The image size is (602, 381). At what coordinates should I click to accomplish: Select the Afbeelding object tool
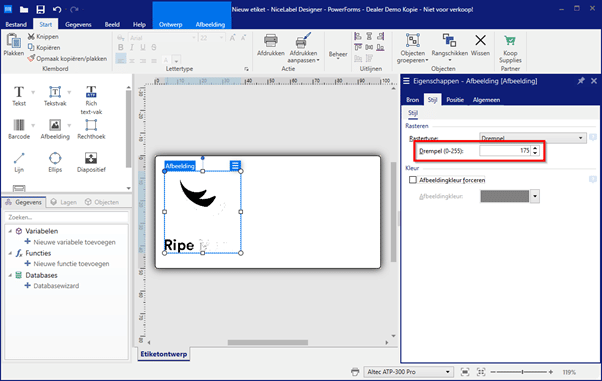click(x=55, y=129)
